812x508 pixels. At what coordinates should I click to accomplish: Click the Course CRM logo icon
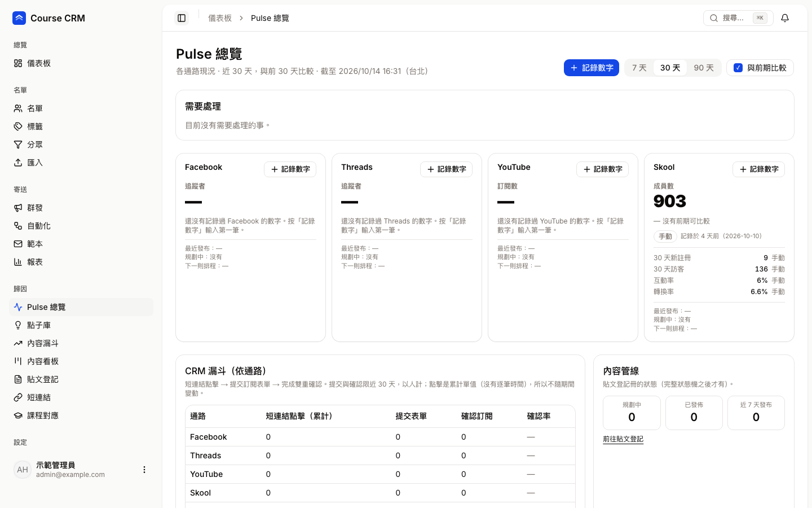tap(19, 18)
